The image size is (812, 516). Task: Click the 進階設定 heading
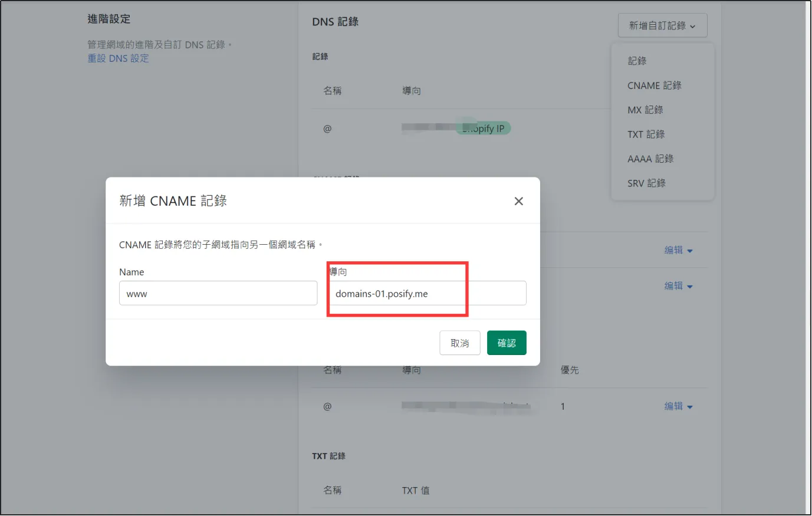click(109, 19)
